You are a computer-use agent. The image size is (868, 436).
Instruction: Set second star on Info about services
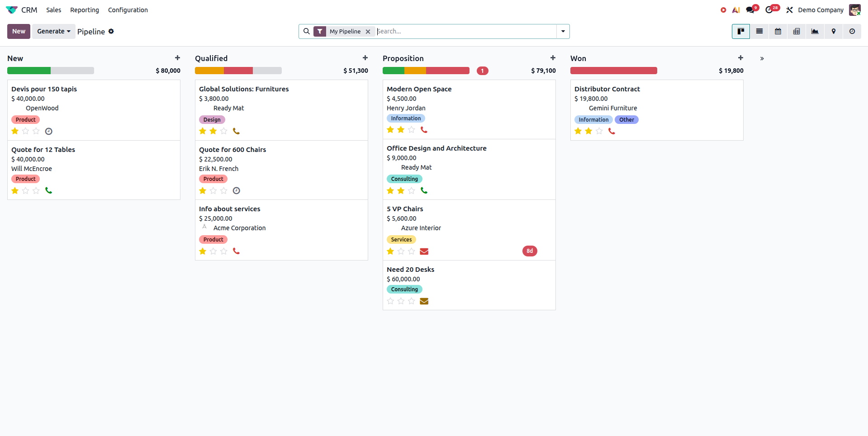point(213,251)
